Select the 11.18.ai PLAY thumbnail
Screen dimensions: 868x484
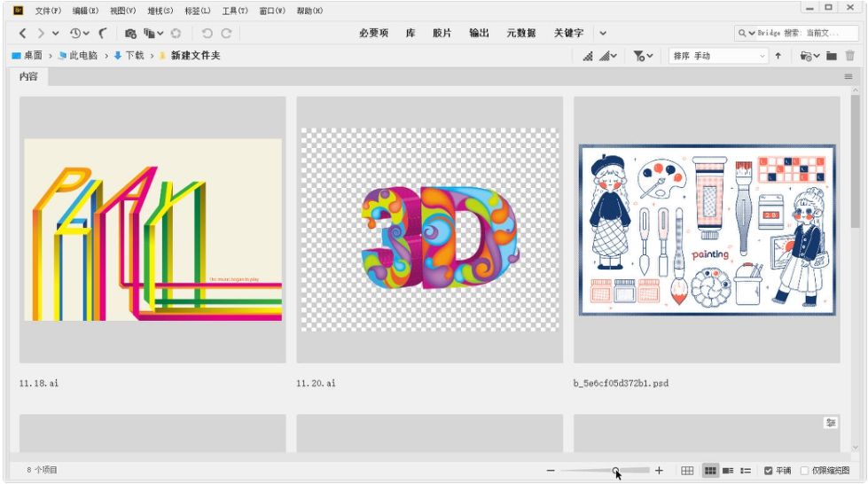[x=152, y=230]
